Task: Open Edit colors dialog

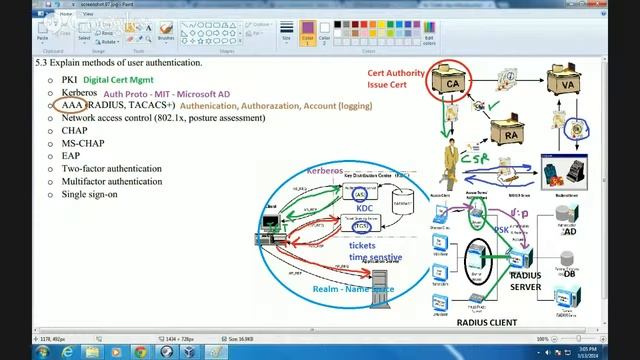Action: click(x=429, y=33)
